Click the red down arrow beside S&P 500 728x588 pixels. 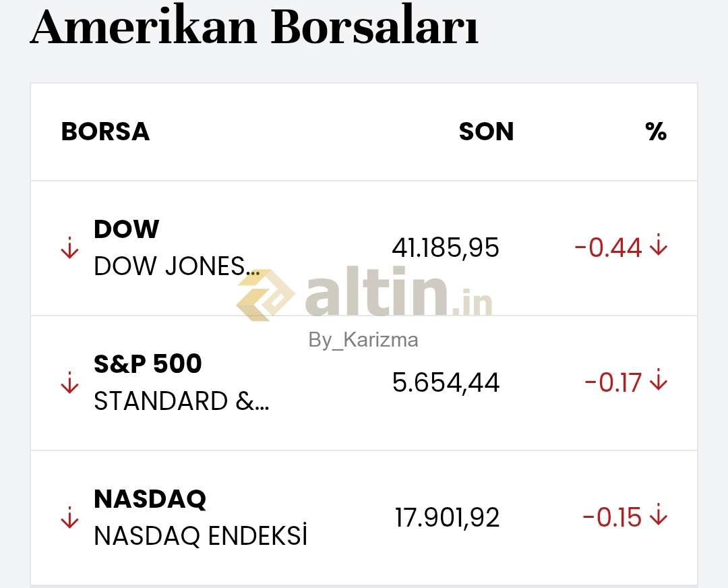69,383
